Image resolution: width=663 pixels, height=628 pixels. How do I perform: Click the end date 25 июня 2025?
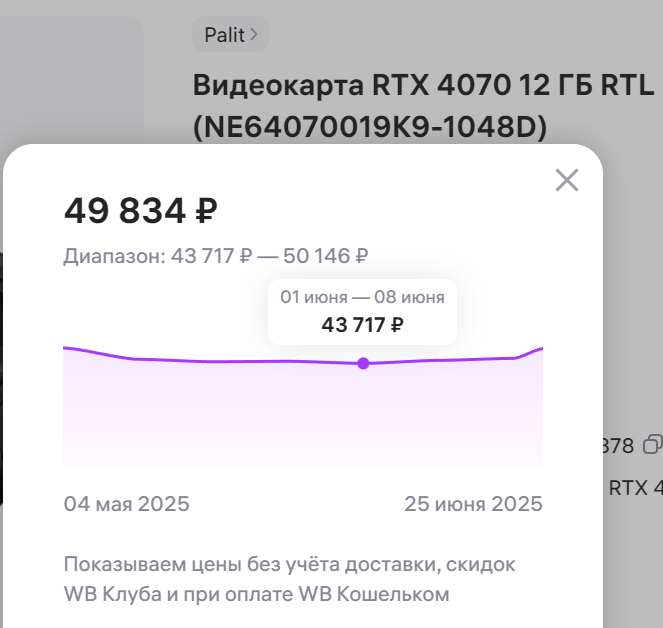pyautogui.click(x=473, y=504)
